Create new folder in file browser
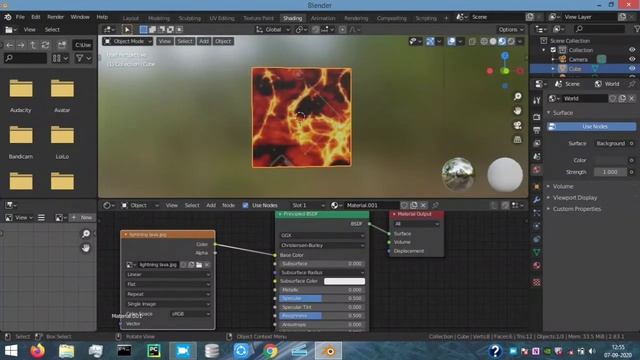The height and width of the screenshot is (360, 640). point(62,45)
